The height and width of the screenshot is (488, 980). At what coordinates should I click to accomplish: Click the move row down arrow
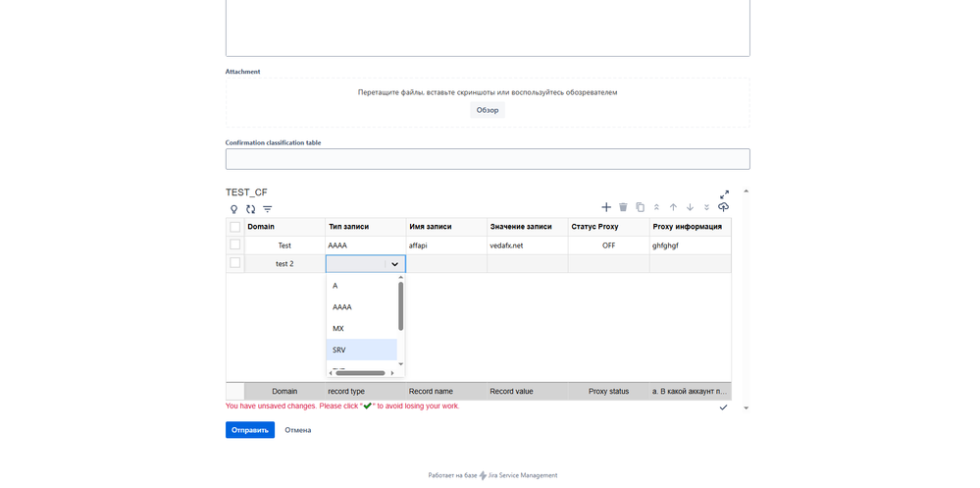point(690,207)
